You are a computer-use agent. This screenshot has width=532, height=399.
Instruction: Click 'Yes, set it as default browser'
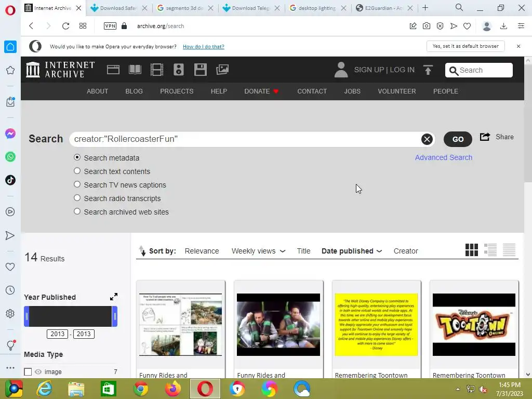tap(465, 46)
